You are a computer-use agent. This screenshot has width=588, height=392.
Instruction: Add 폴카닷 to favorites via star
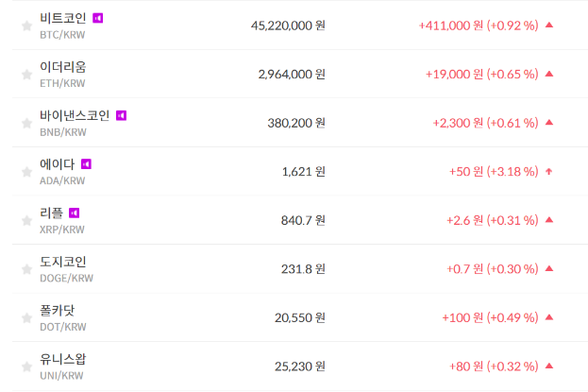tap(26, 317)
